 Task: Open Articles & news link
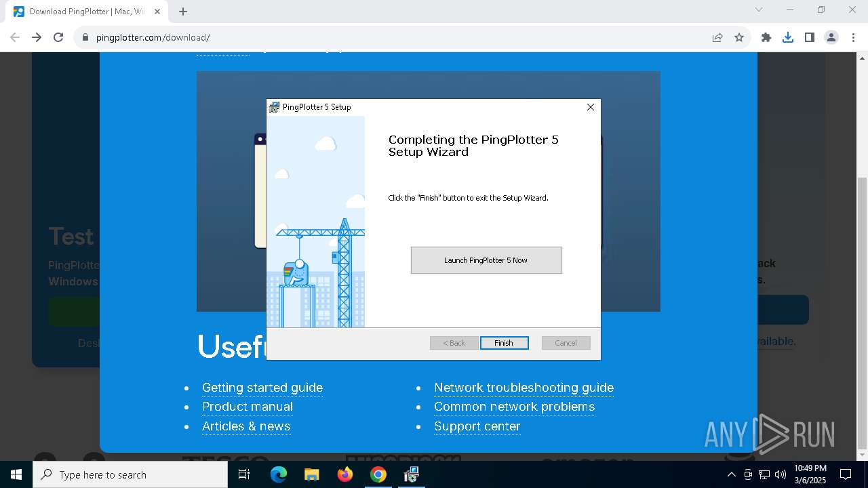246,426
